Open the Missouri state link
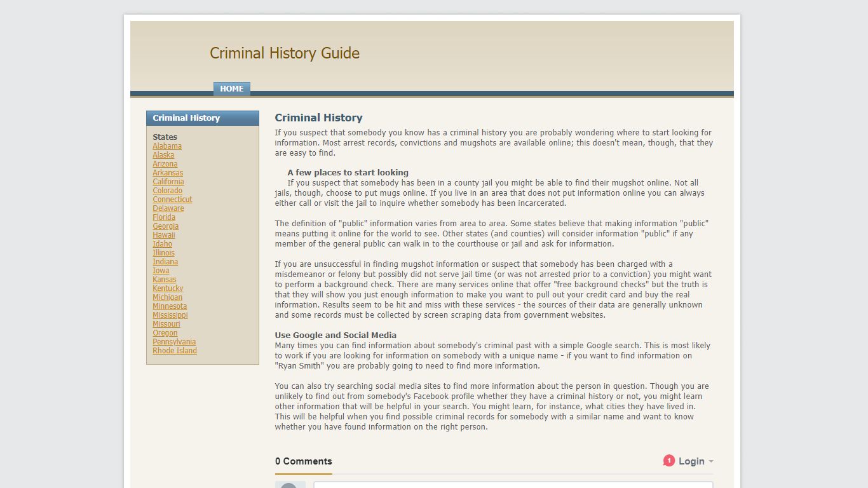 [166, 324]
